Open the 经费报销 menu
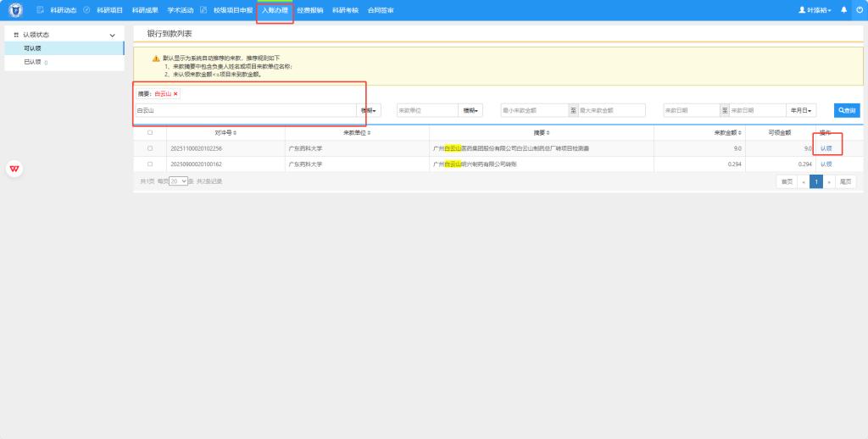868x439 pixels. coord(309,10)
